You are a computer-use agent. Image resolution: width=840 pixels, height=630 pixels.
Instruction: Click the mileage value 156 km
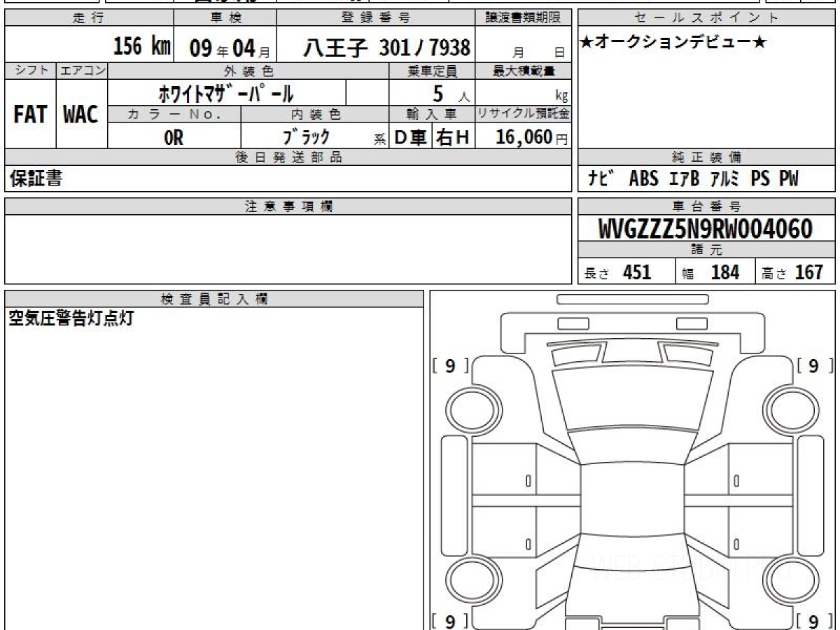click(x=141, y=48)
